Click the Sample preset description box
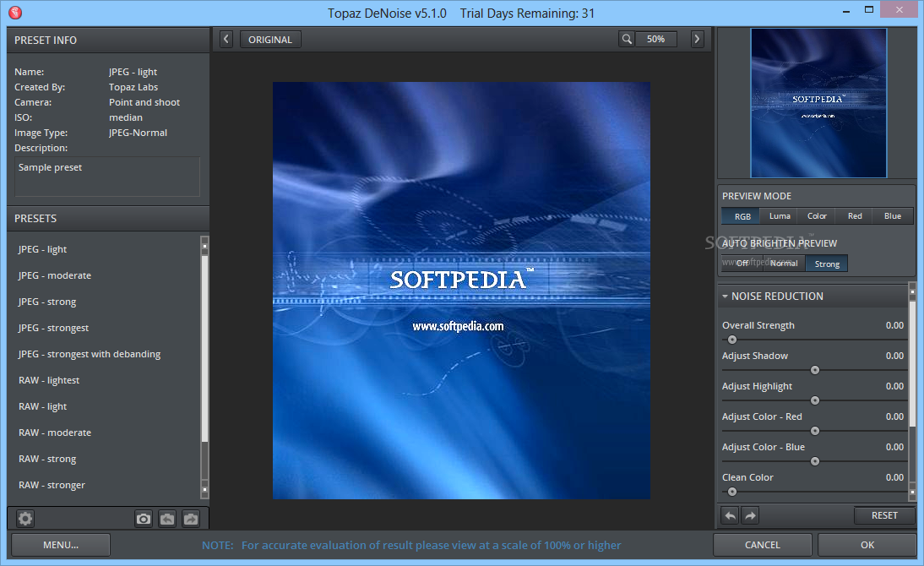 [x=107, y=177]
